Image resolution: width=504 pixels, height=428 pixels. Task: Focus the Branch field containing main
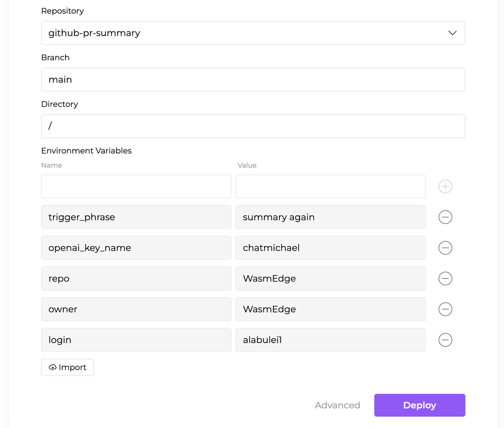(x=253, y=80)
